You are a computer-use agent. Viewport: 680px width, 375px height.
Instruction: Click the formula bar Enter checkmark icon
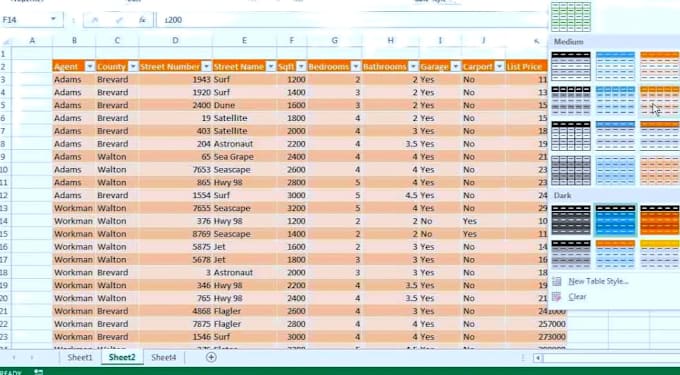pos(118,20)
